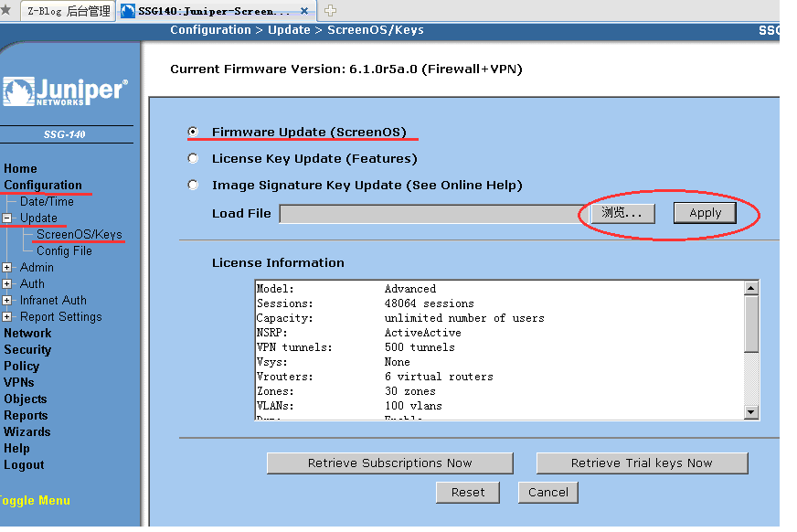Collapse the Update tree node
Screen dimensions: 797x532
tap(7, 218)
